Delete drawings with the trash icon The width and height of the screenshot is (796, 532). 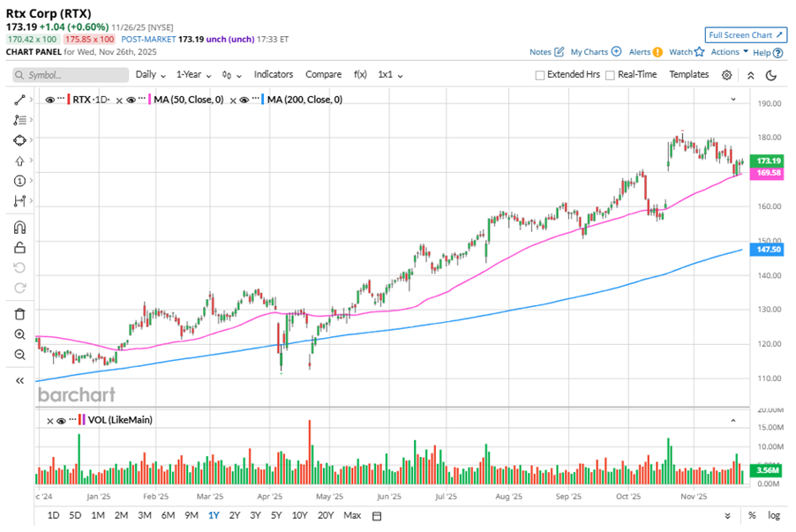tap(19, 313)
